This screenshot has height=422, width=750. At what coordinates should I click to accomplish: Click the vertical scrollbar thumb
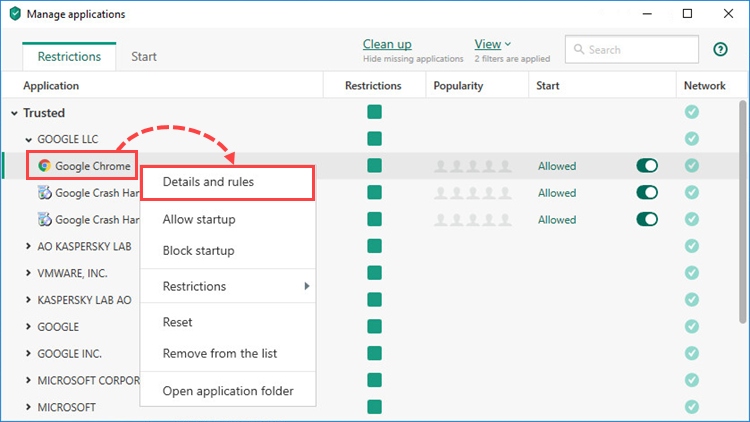point(742,211)
